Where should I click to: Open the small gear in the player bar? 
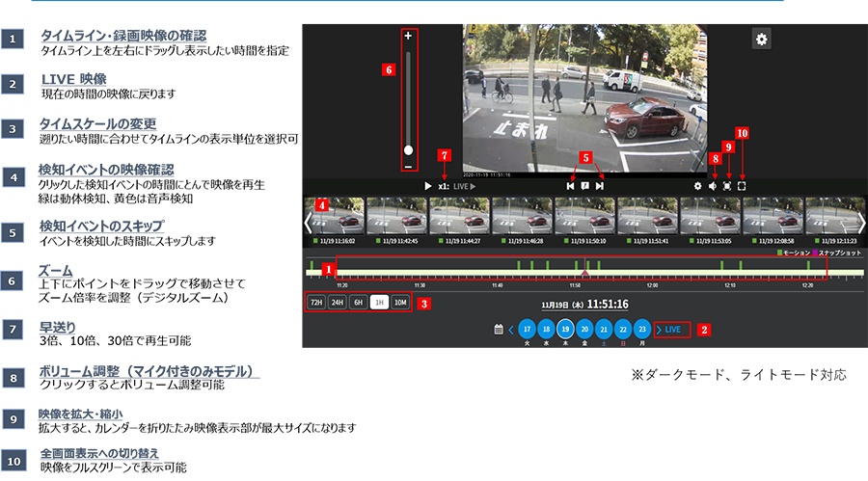coord(697,186)
